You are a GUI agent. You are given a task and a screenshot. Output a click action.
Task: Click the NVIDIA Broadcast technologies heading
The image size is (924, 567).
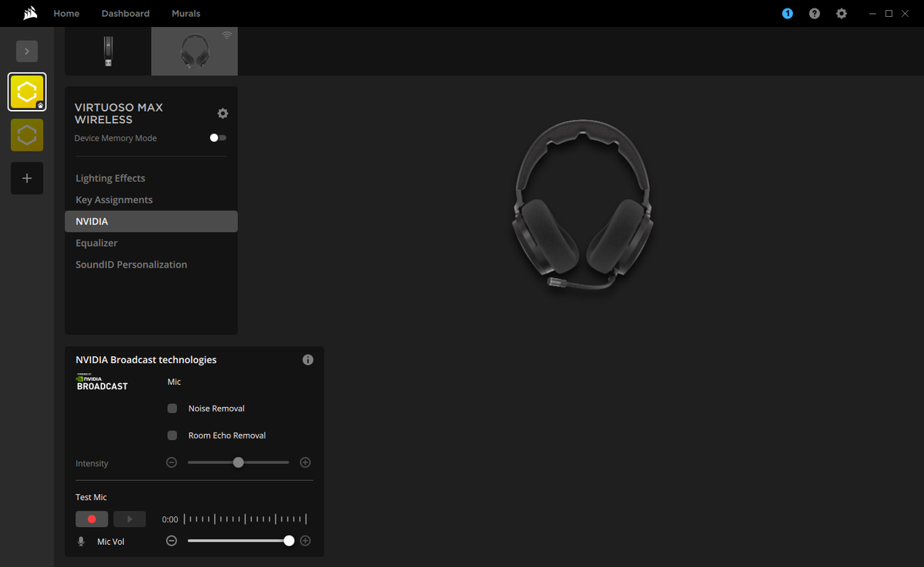(146, 360)
